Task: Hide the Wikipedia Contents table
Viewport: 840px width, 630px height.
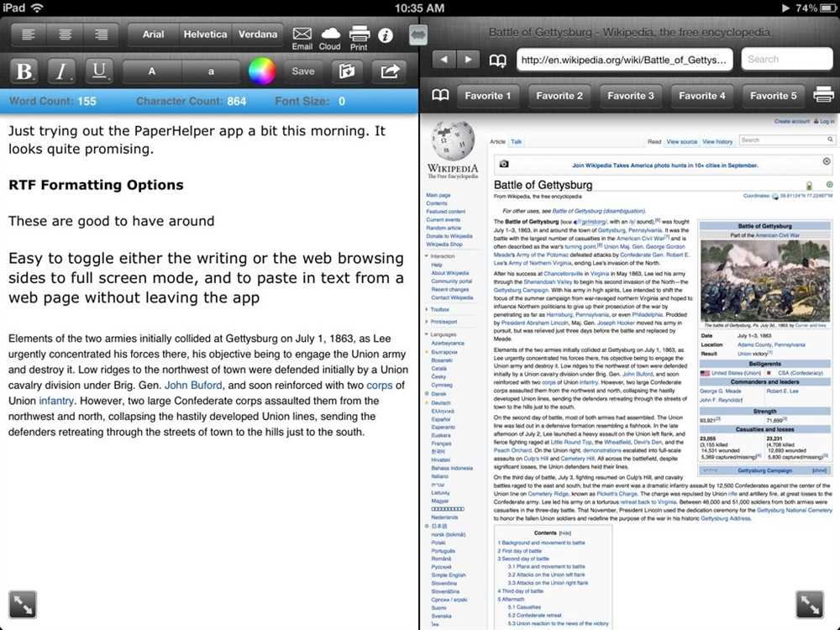Action: coord(565,533)
